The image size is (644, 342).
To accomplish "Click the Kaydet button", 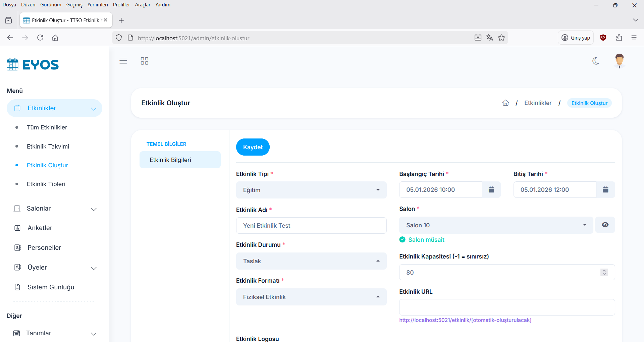I will tap(253, 147).
